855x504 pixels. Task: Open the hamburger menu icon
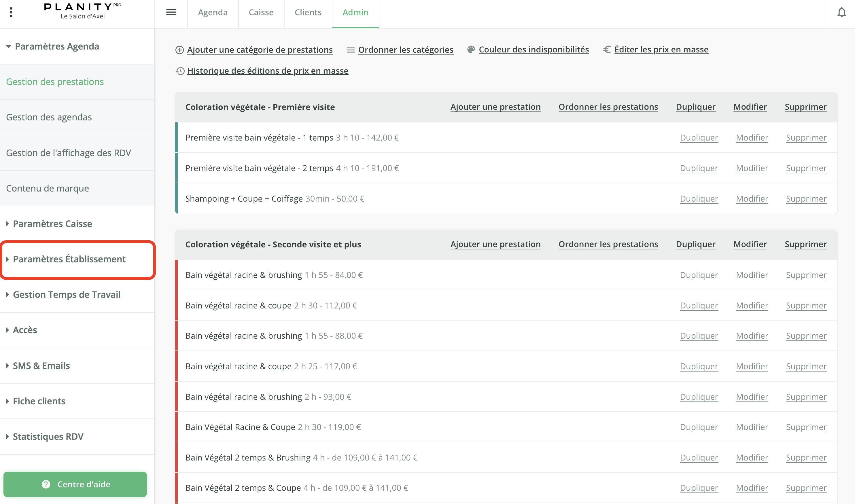point(171,13)
